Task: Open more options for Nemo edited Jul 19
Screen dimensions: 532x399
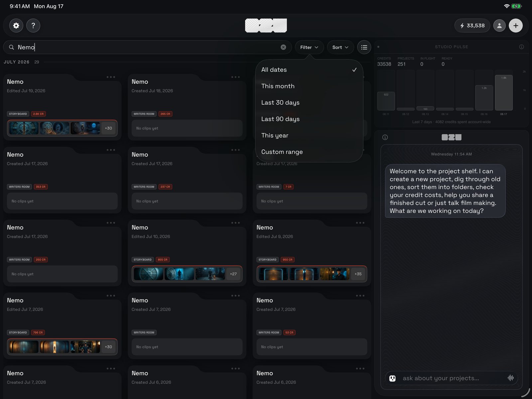Action: pyautogui.click(x=111, y=77)
